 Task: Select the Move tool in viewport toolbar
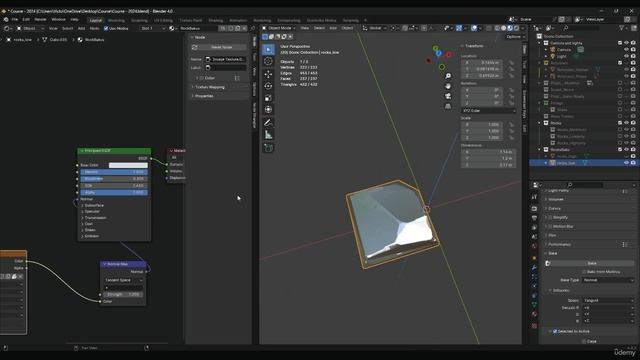click(x=268, y=74)
